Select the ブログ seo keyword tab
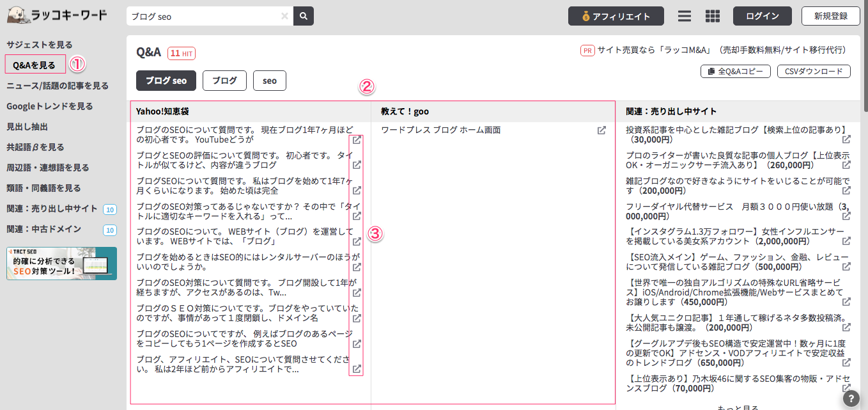 click(x=166, y=81)
